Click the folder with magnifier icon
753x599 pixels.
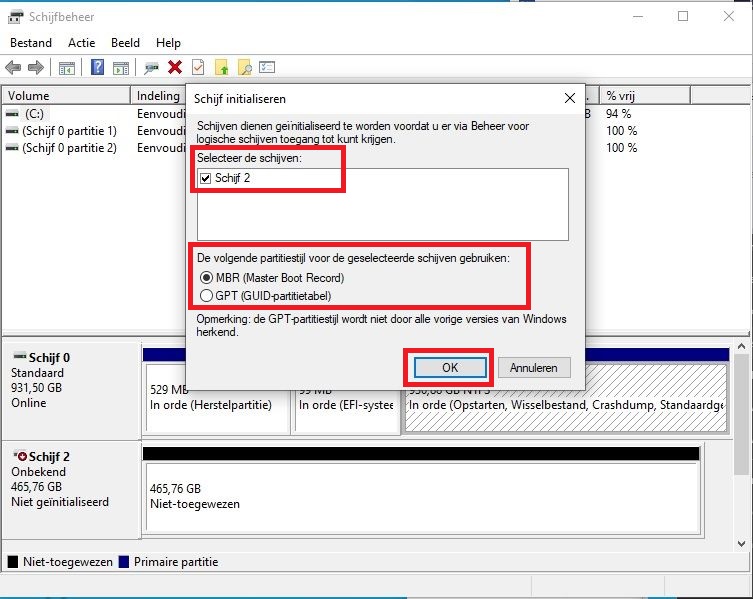[244, 68]
